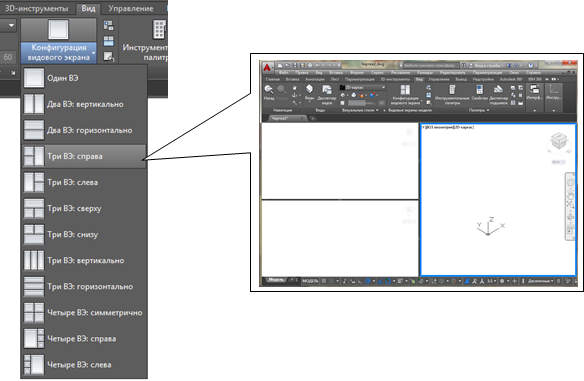Image resolution: width=584 pixels, height=381 pixels.
Task: Expand 'Конфигурация видового экрана' dropdown arrow
Action: pyautogui.click(x=93, y=53)
